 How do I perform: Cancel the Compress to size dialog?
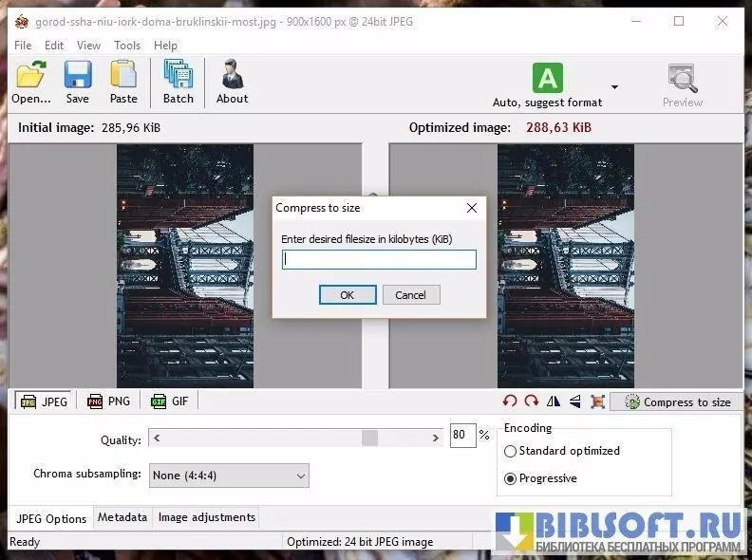410,295
